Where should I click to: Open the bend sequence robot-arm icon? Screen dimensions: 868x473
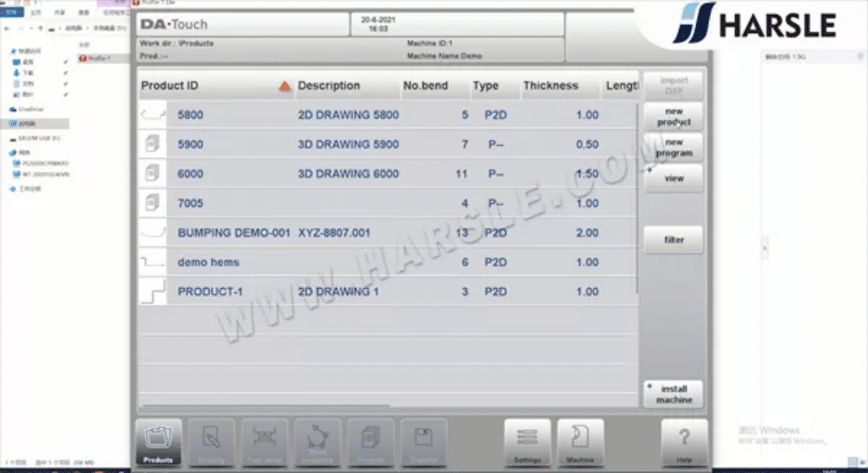pos(318,442)
